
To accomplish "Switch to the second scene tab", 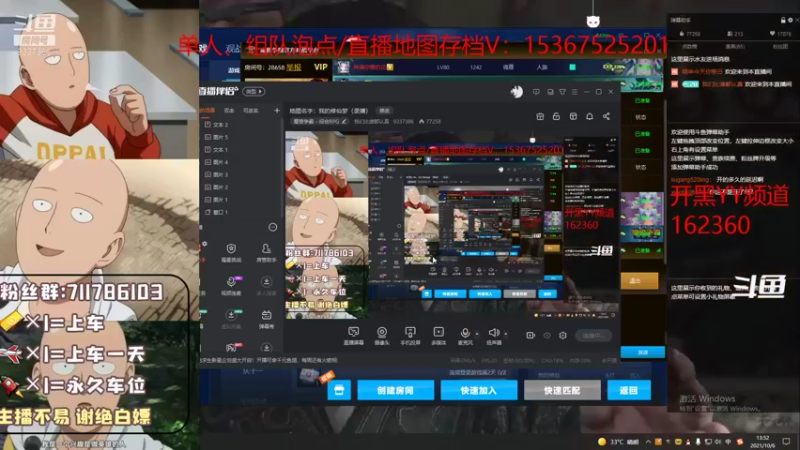I will pyautogui.click(x=229, y=110).
